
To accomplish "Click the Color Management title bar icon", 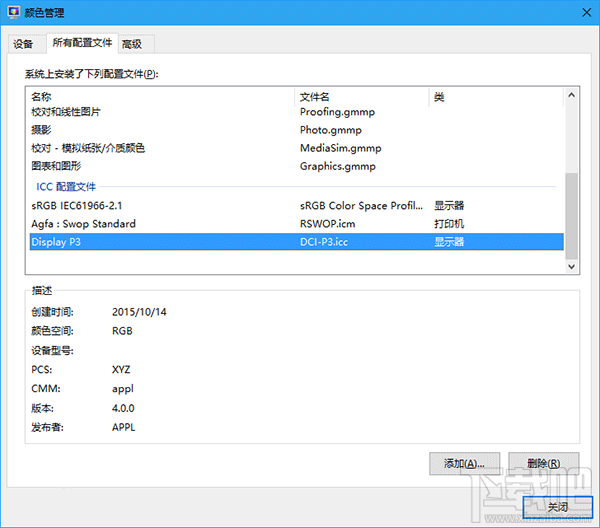I will click(x=14, y=12).
